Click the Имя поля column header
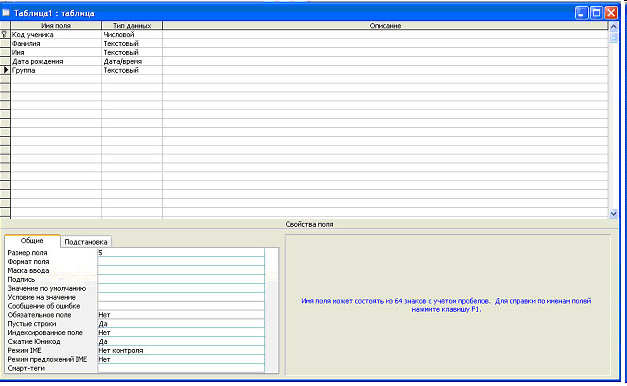The width and height of the screenshot is (627, 386). [x=56, y=25]
